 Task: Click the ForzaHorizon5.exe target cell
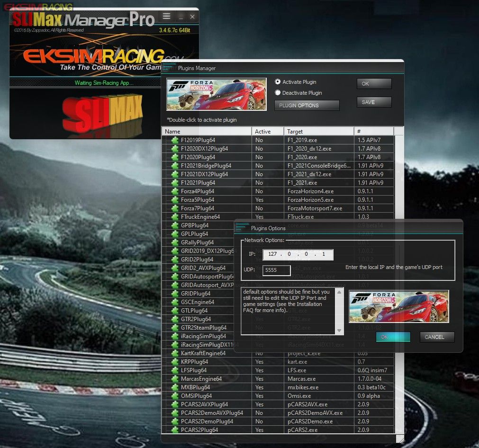tap(319, 200)
